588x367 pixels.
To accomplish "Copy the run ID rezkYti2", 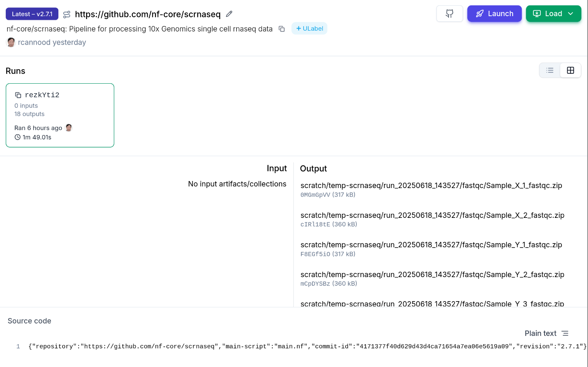I will (x=18, y=95).
